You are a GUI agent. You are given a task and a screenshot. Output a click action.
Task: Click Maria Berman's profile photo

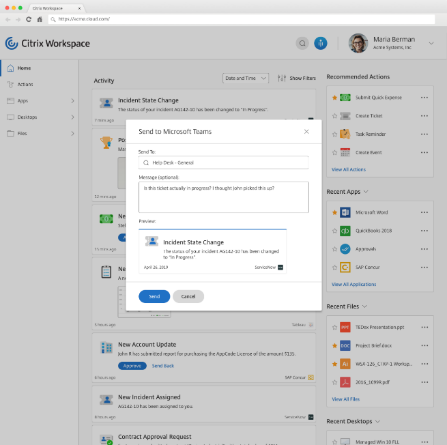[x=358, y=43]
